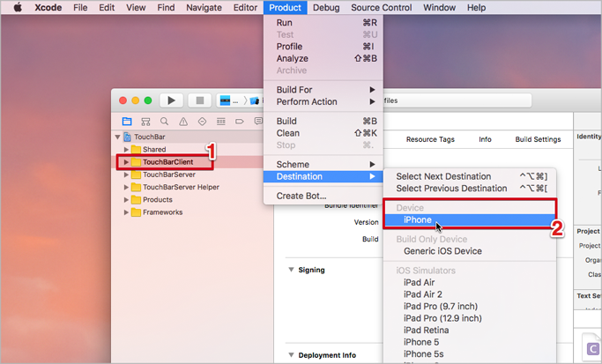Screen dimensions: 602x364
Task: Switch to the Build Settings tab
Action: (538, 139)
